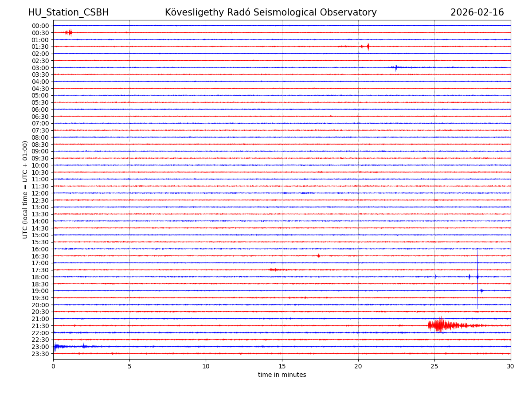Click the small red spike on 16:30 trace

[x=318, y=256]
